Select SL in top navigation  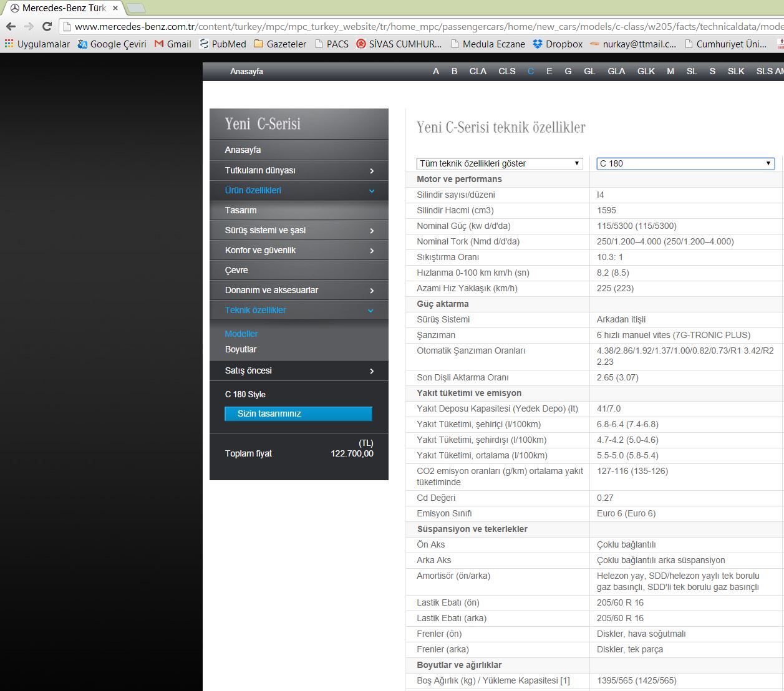click(692, 71)
